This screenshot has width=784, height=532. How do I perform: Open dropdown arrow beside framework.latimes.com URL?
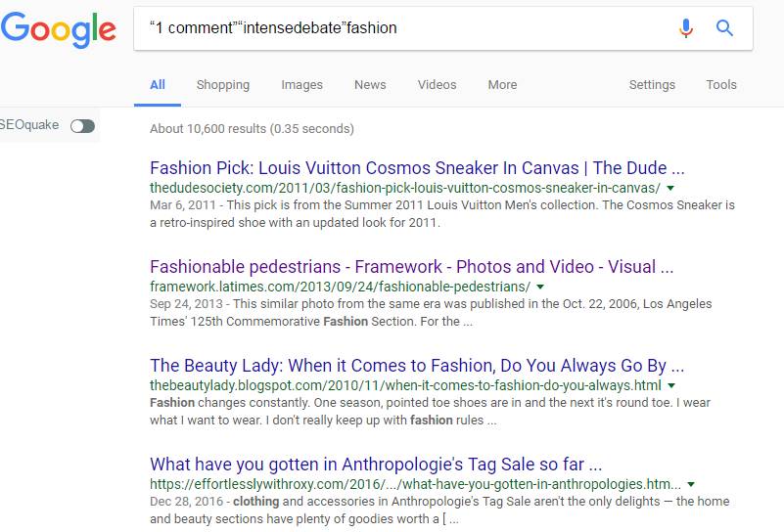(x=540, y=287)
